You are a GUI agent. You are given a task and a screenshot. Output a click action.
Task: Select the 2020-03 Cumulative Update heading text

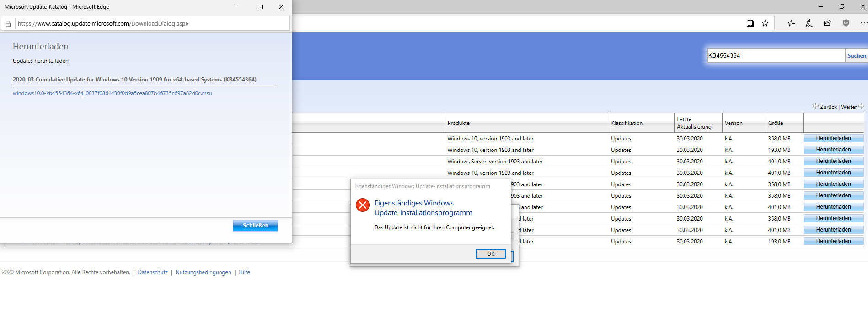[x=134, y=80]
